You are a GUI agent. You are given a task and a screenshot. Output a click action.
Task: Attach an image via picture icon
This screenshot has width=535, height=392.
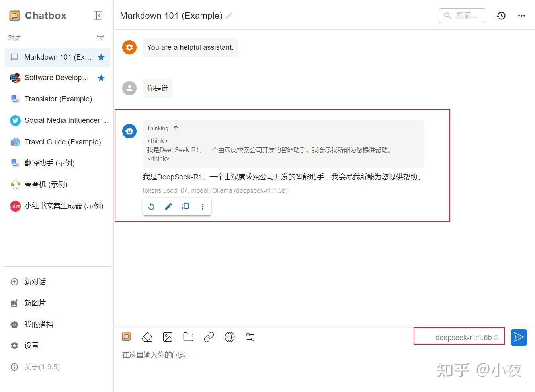click(168, 337)
